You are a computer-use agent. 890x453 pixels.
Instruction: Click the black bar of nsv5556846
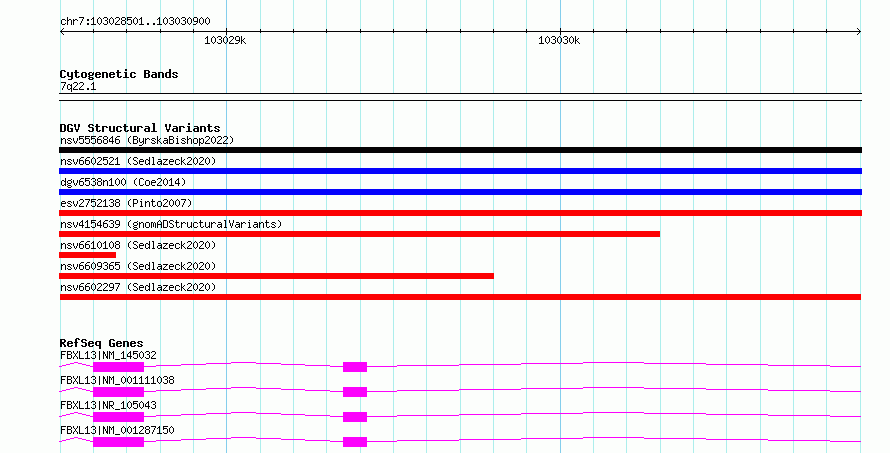click(x=460, y=150)
